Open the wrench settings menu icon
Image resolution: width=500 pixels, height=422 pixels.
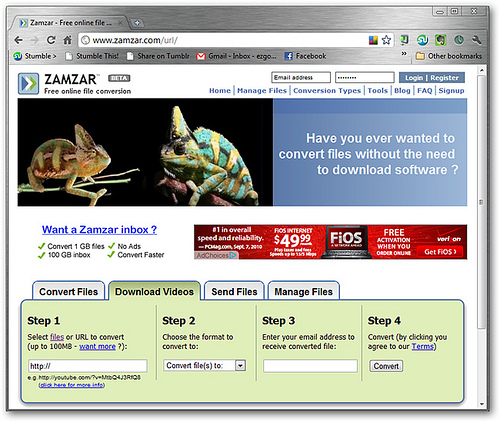(x=477, y=40)
